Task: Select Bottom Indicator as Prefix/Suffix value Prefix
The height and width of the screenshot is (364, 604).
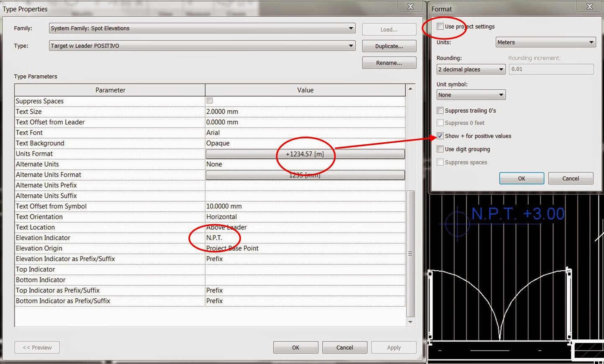Action: pos(305,301)
